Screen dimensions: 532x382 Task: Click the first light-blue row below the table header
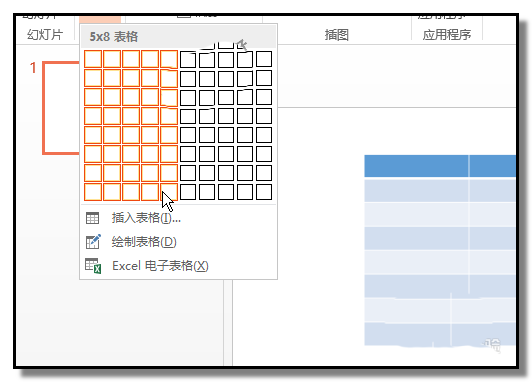pos(440,190)
